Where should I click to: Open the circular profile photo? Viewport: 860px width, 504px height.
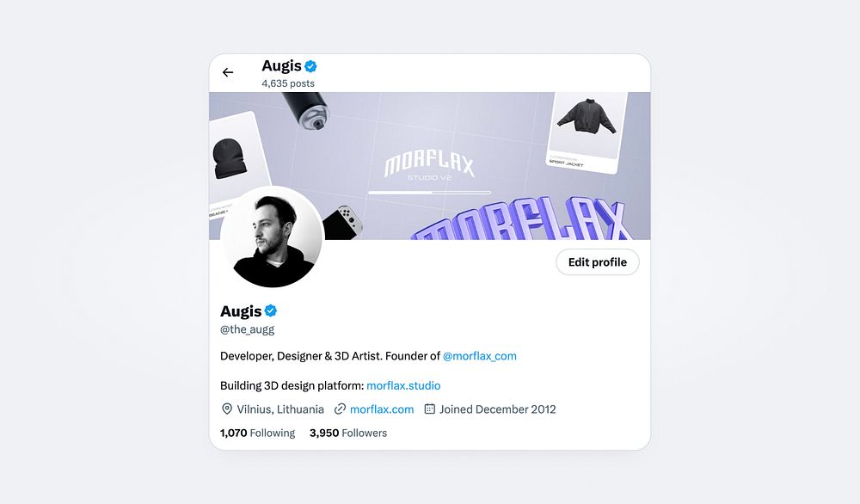(273, 237)
